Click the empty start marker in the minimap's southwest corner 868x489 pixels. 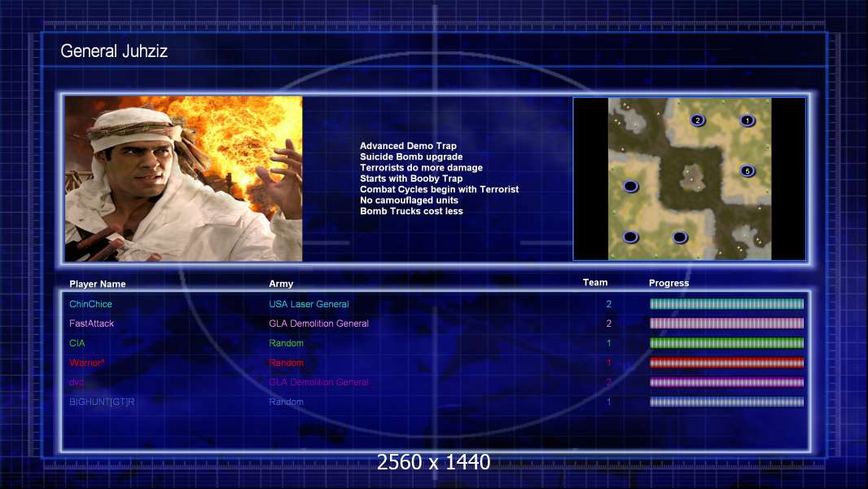tap(630, 237)
